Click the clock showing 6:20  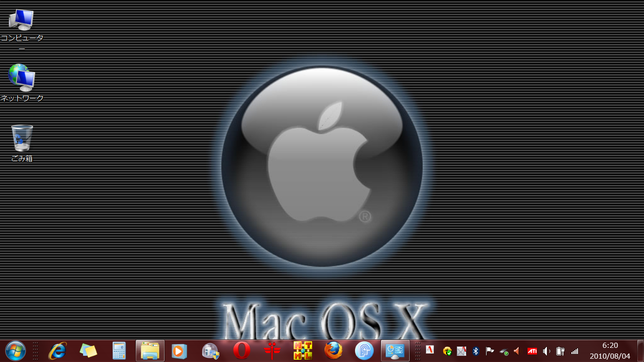coord(610,346)
